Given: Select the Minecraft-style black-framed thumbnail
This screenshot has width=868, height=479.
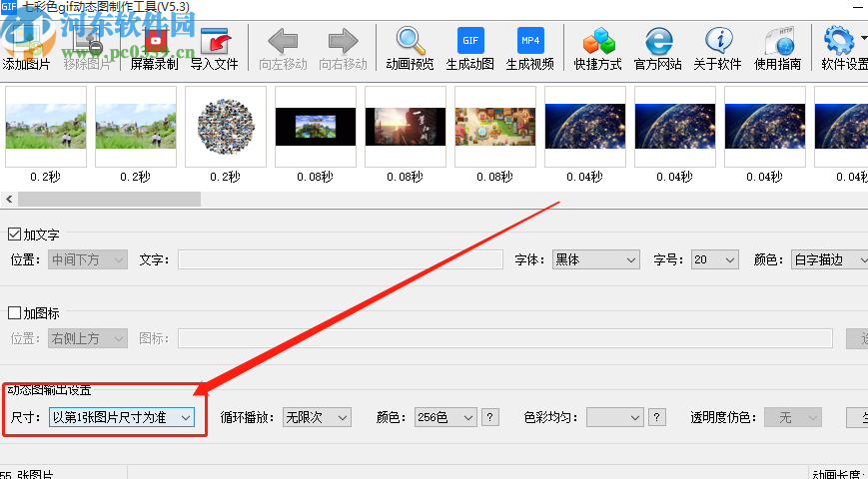Looking at the screenshot, I should (316, 127).
